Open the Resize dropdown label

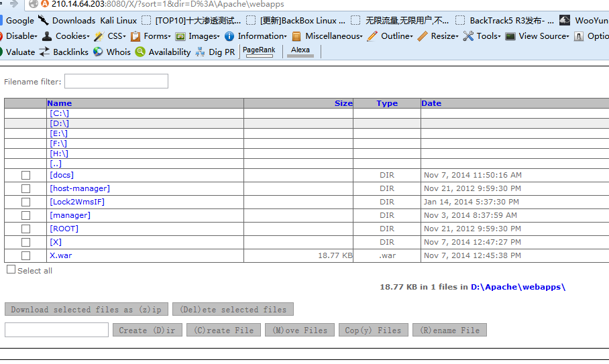click(x=445, y=36)
